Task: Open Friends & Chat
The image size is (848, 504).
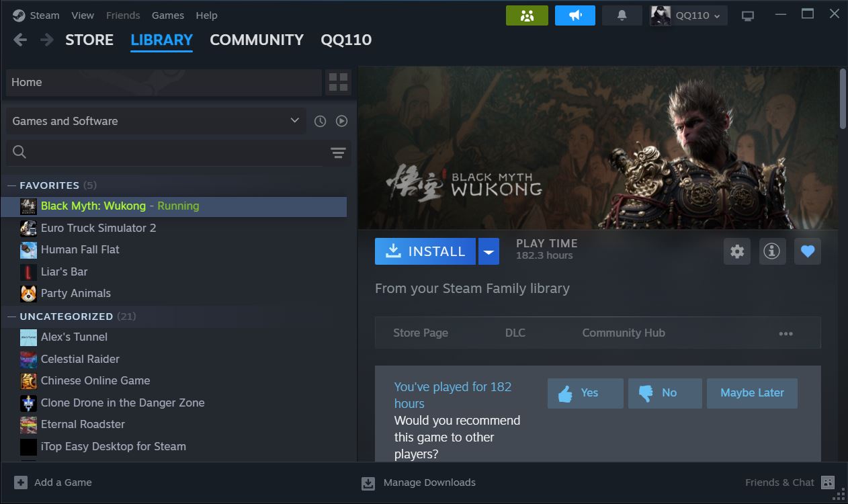Action: [790, 482]
